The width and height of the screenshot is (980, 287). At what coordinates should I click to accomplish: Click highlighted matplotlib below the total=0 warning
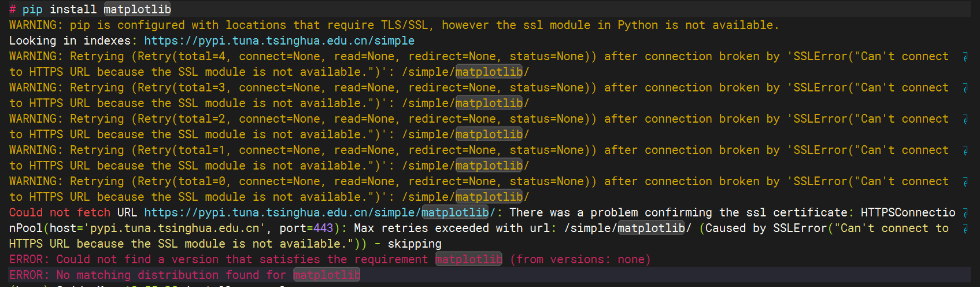[x=489, y=197]
